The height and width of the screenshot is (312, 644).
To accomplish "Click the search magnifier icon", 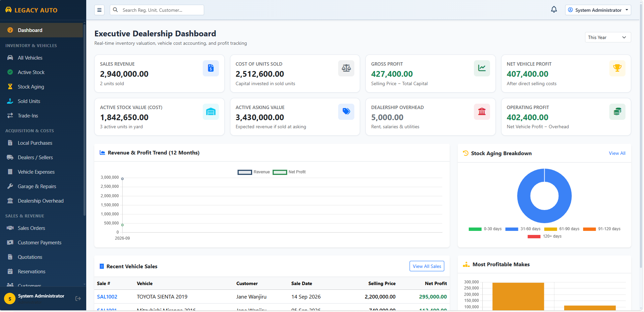I will 116,10.
